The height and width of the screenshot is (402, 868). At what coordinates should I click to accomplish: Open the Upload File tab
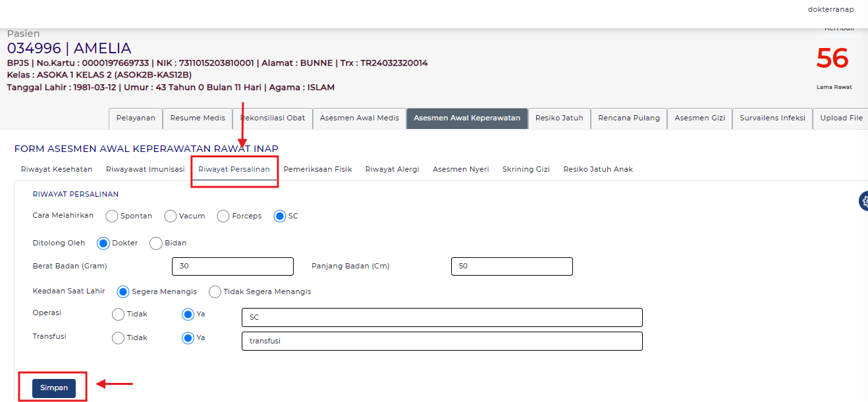pos(841,118)
